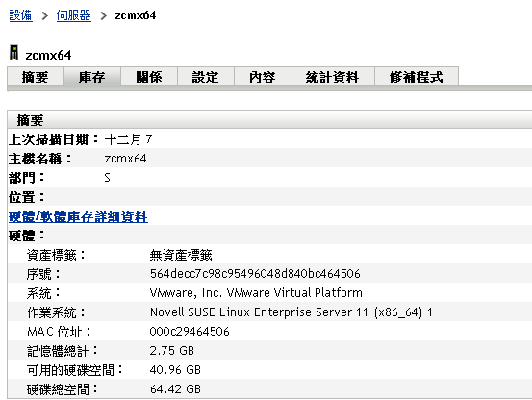Click the 主機名稱 label
This screenshot has width=532, height=400.
40,159
